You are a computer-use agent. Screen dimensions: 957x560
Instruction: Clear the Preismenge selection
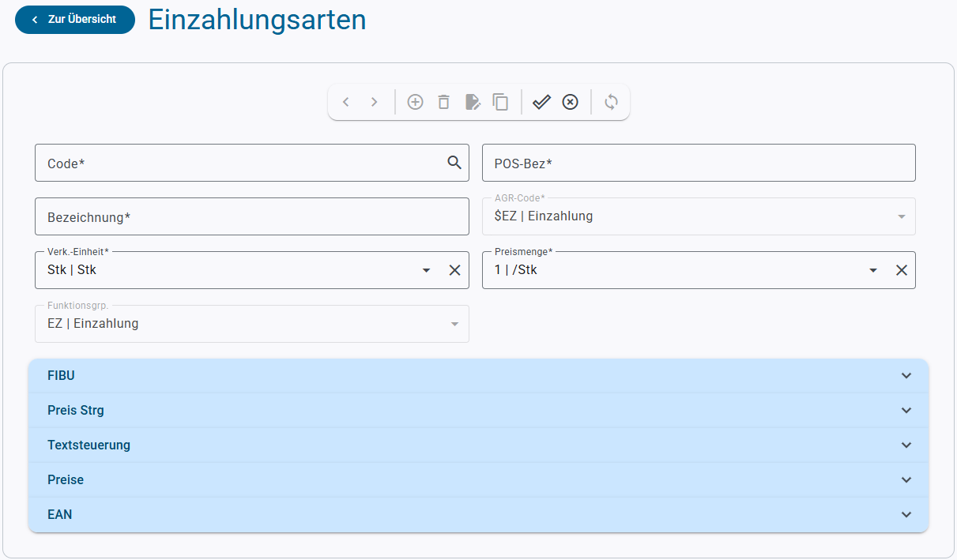[901, 270]
